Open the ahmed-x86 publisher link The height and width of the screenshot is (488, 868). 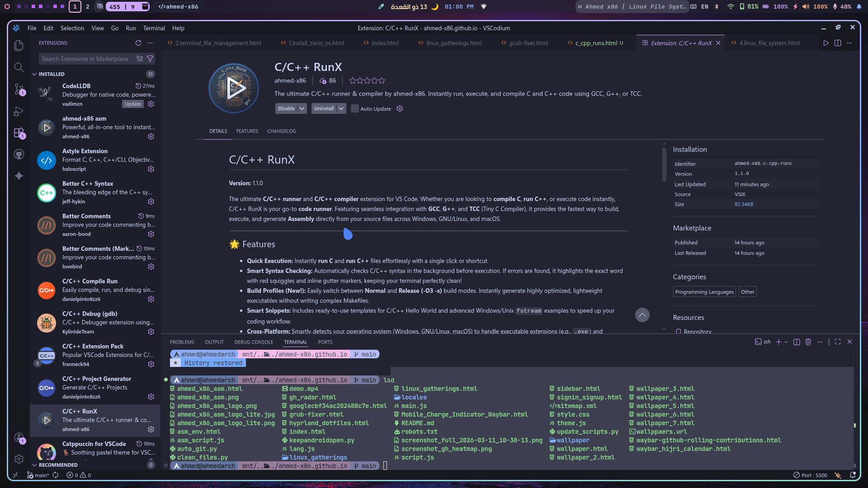pos(290,80)
